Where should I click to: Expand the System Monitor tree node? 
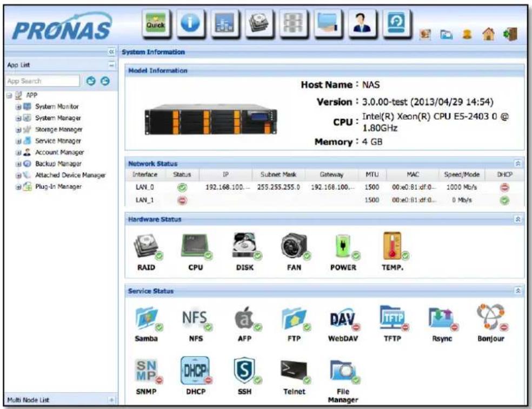18,107
